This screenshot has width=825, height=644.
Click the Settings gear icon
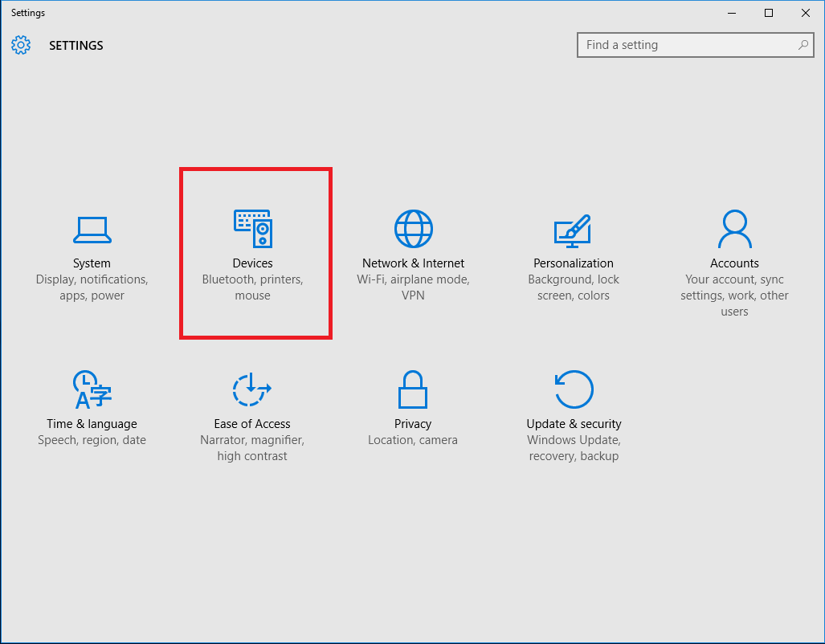21,45
